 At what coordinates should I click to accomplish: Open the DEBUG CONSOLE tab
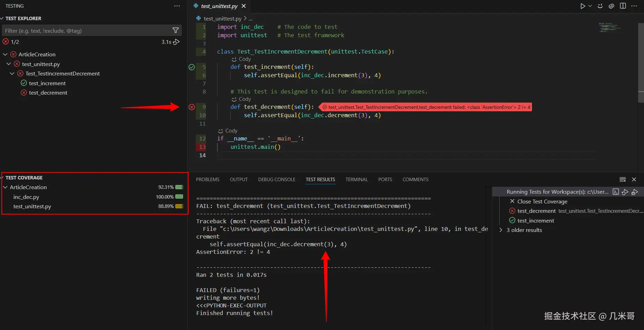click(277, 179)
